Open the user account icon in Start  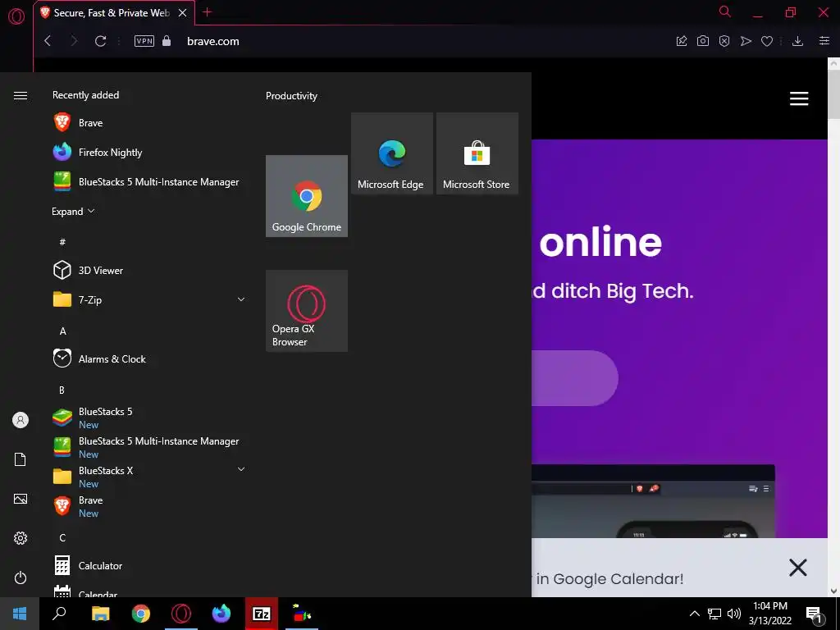(21, 420)
